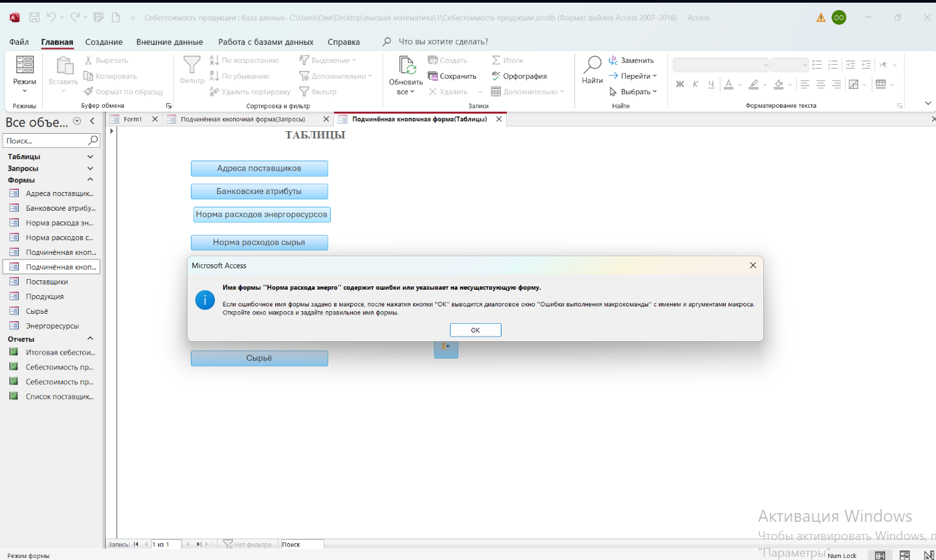Click the Найти magnifier icon
936x560 pixels.
(x=592, y=64)
